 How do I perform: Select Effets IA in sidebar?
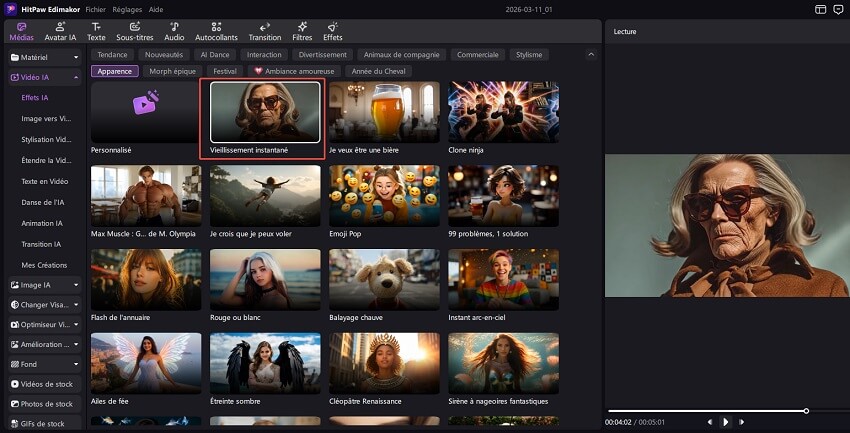[x=35, y=98]
